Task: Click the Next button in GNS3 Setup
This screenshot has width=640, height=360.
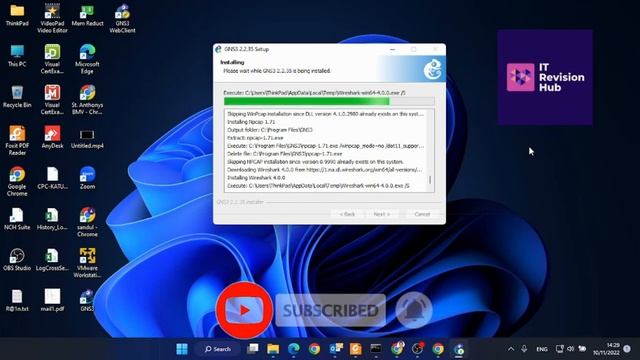Action: (381, 214)
